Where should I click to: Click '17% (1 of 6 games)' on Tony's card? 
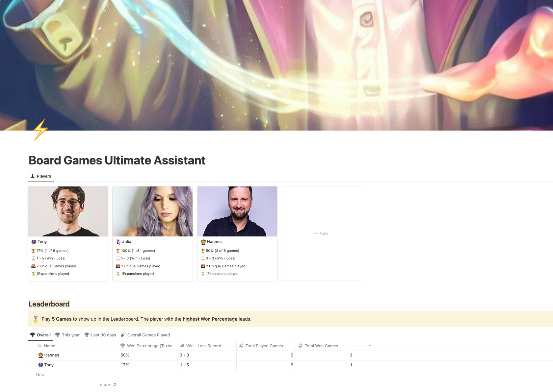tap(53, 251)
